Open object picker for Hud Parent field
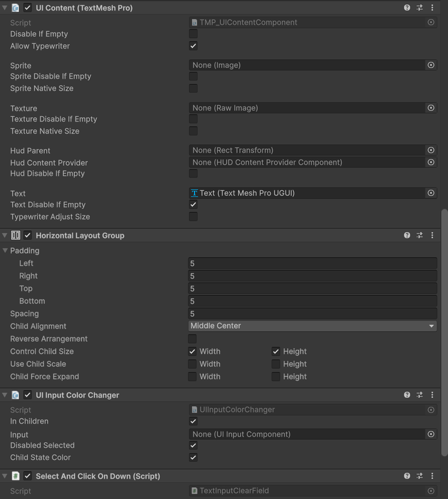448x499 pixels. (x=431, y=150)
